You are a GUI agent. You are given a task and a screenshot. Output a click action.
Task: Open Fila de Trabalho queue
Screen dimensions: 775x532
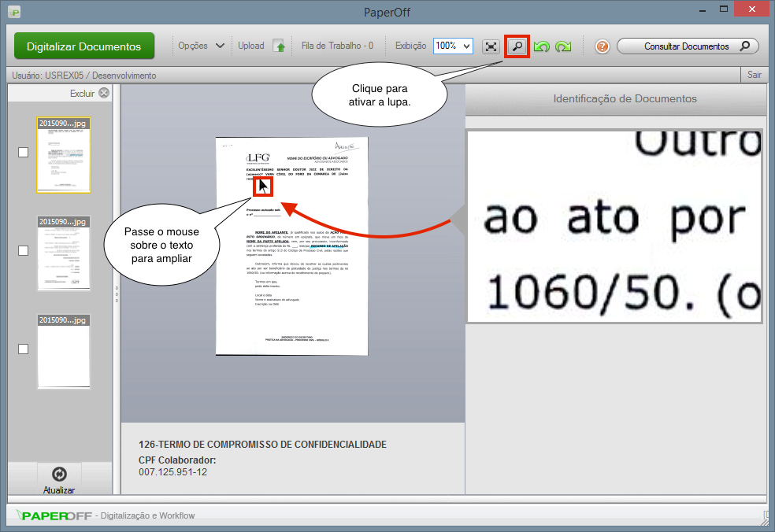[337, 46]
